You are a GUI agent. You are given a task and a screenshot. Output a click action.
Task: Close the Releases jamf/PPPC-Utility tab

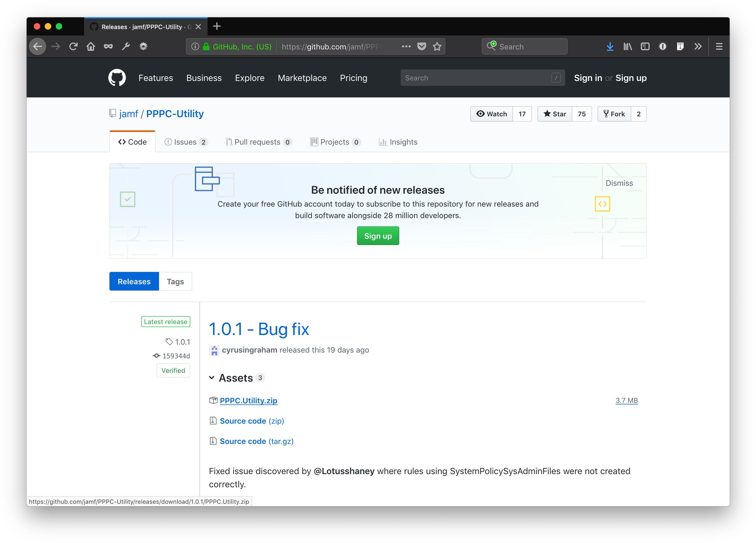(x=198, y=27)
